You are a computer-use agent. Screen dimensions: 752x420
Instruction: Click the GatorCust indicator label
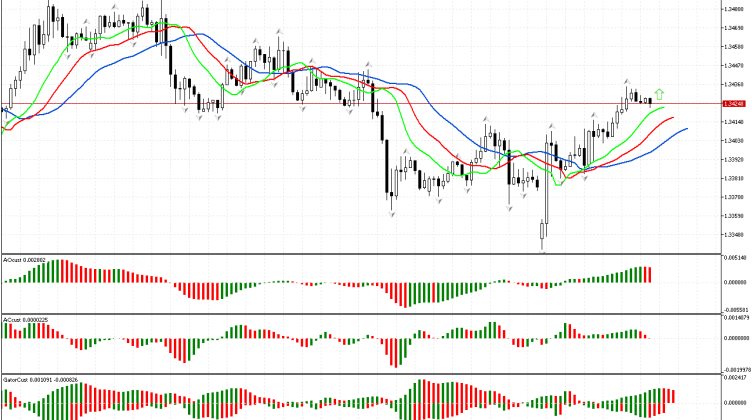tap(28, 380)
